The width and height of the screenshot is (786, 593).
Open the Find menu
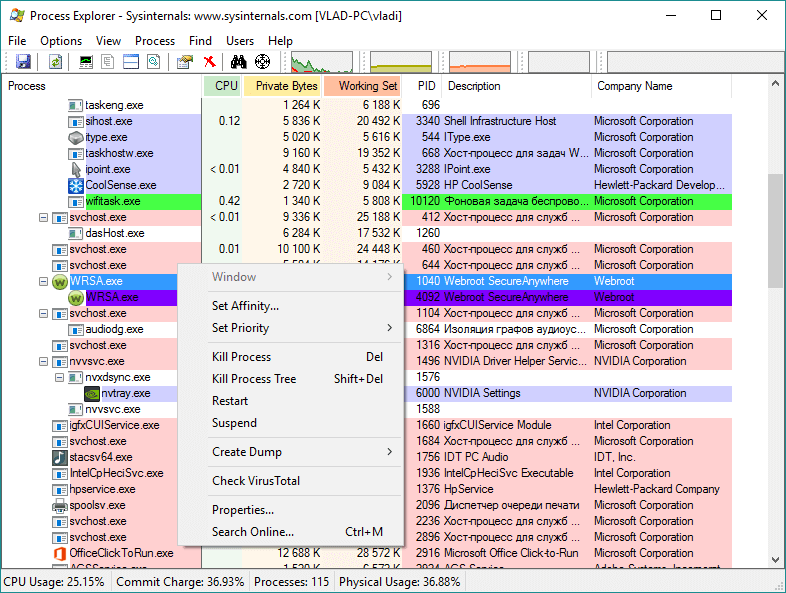200,41
